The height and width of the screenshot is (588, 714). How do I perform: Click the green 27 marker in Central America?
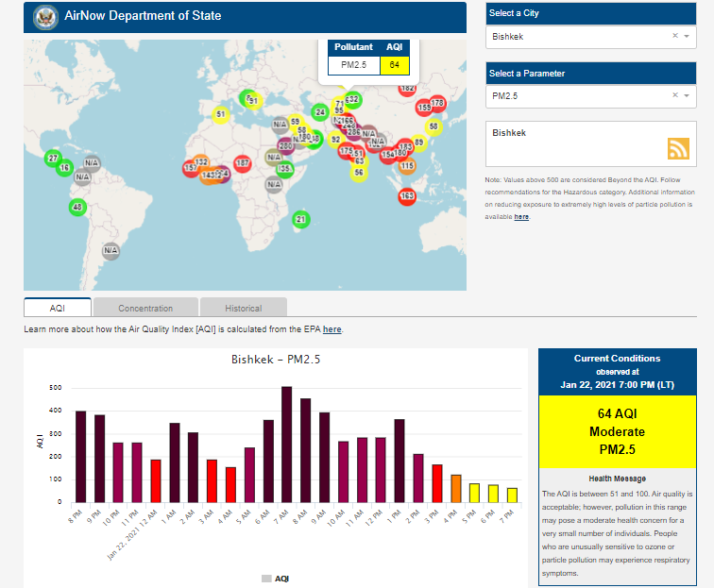coord(54,158)
